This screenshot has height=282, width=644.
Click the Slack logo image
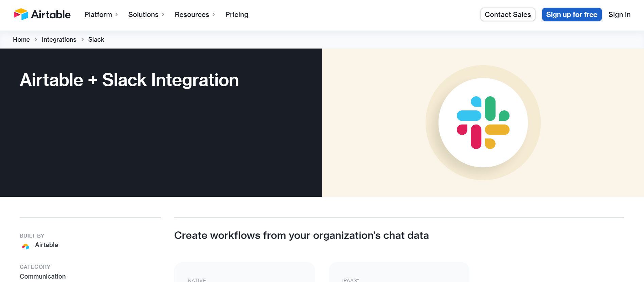483,123
